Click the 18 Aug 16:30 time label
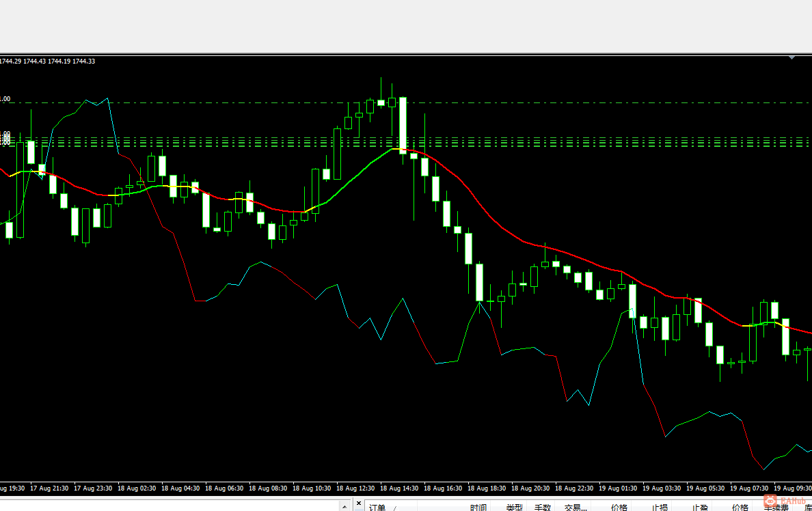 click(x=444, y=488)
